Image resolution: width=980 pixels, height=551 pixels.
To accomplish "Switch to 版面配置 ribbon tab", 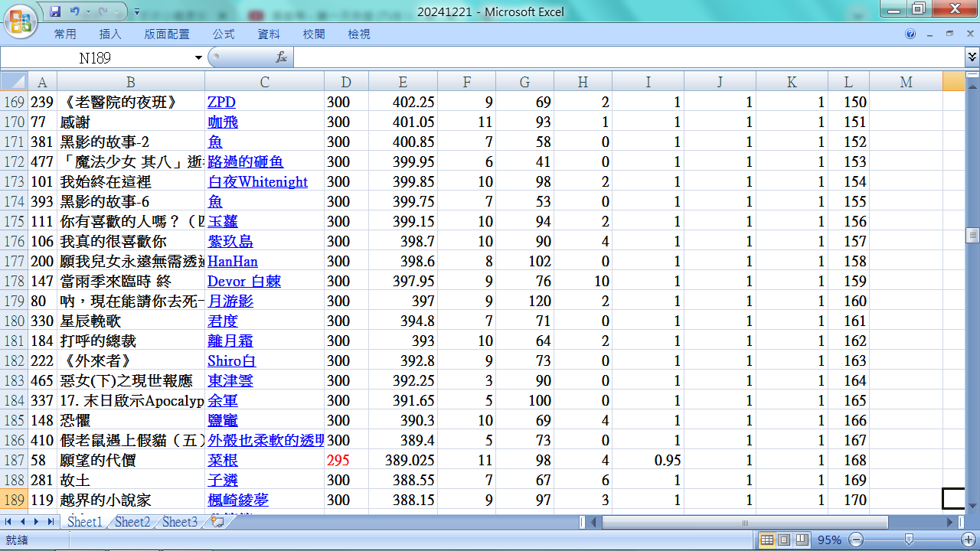I will pyautogui.click(x=166, y=34).
